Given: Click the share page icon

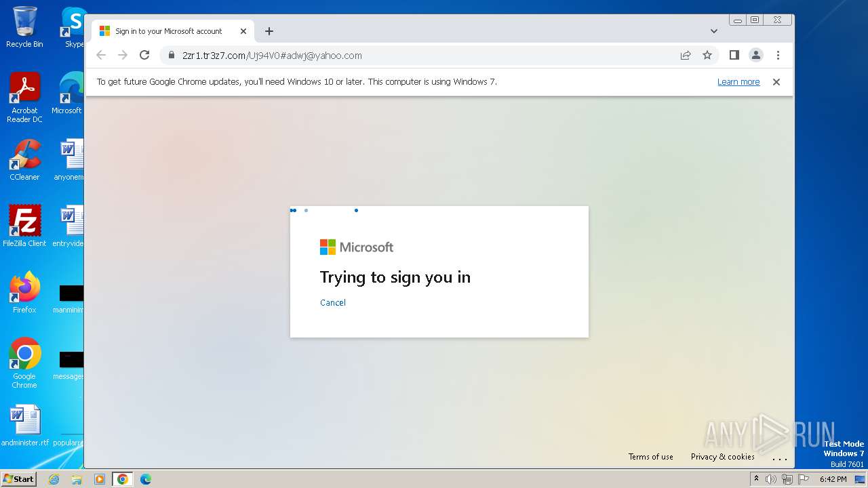Looking at the screenshot, I should (686, 56).
